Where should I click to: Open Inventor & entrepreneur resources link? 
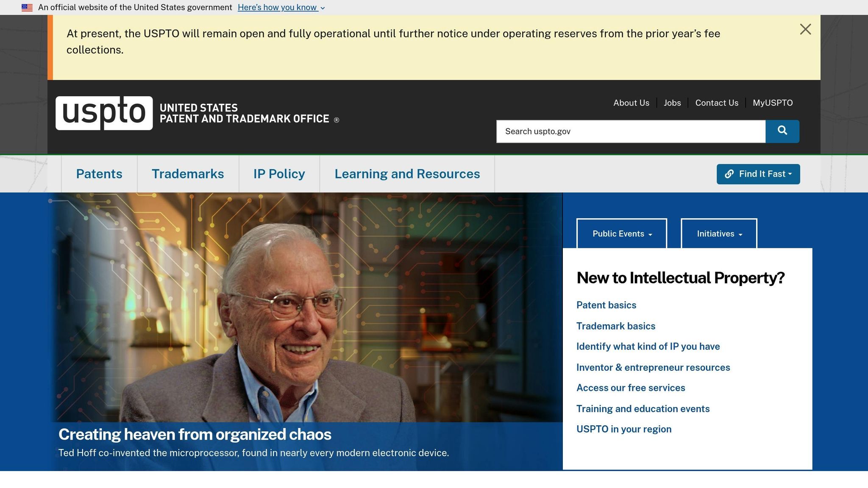(653, 368)
